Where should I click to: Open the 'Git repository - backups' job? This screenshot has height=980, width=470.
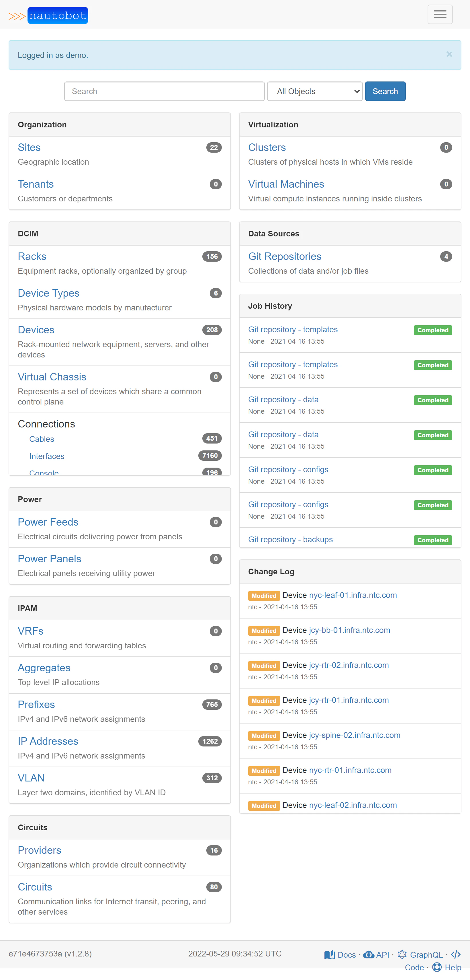point(290,539)
